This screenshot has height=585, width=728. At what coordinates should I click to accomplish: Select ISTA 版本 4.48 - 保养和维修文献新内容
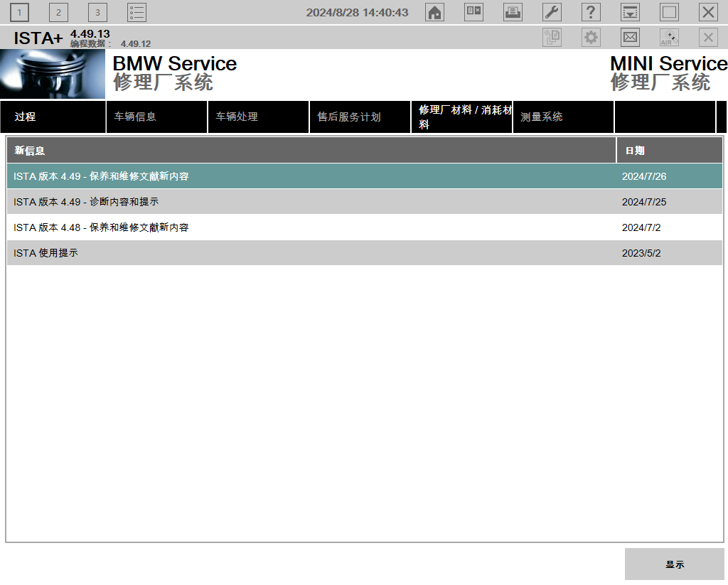click(365, 227)
